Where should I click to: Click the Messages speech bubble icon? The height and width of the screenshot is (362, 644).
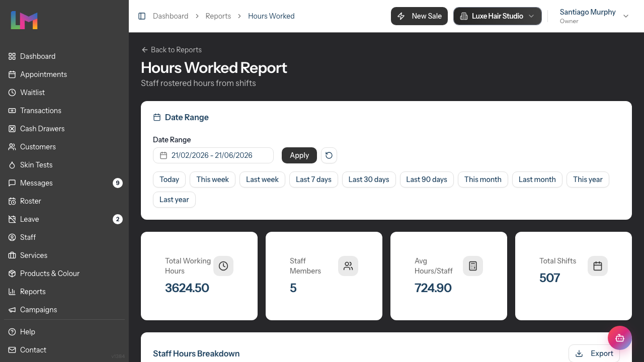(12, 183)
